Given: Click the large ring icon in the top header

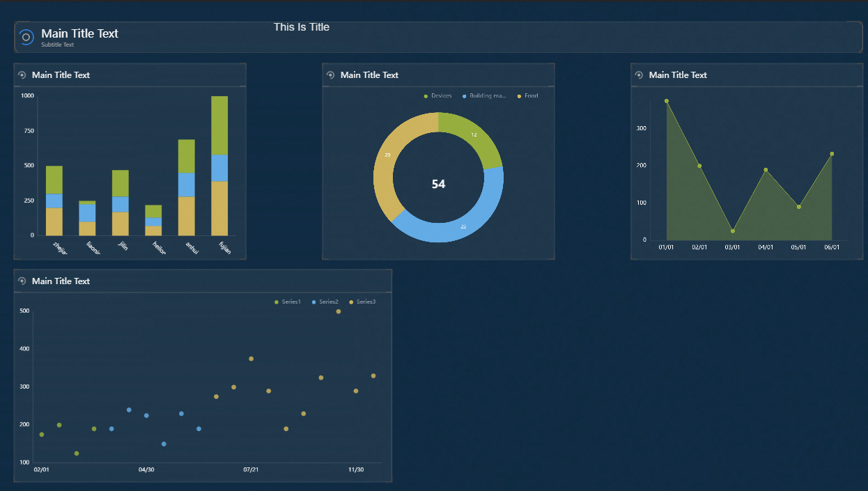Looking at the screenshot, I should (26, 37).
